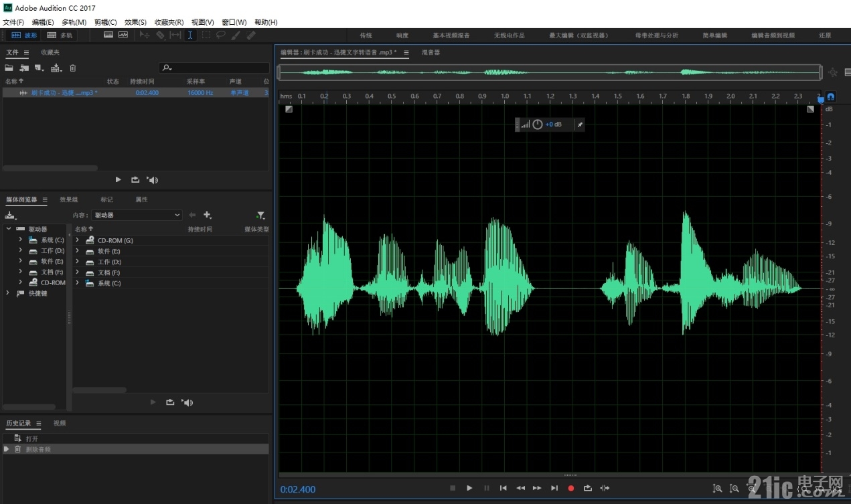Viewport: 851px width, 504px height.
Task: Click the HUD volume knob
Action: (x=537, y=124)
